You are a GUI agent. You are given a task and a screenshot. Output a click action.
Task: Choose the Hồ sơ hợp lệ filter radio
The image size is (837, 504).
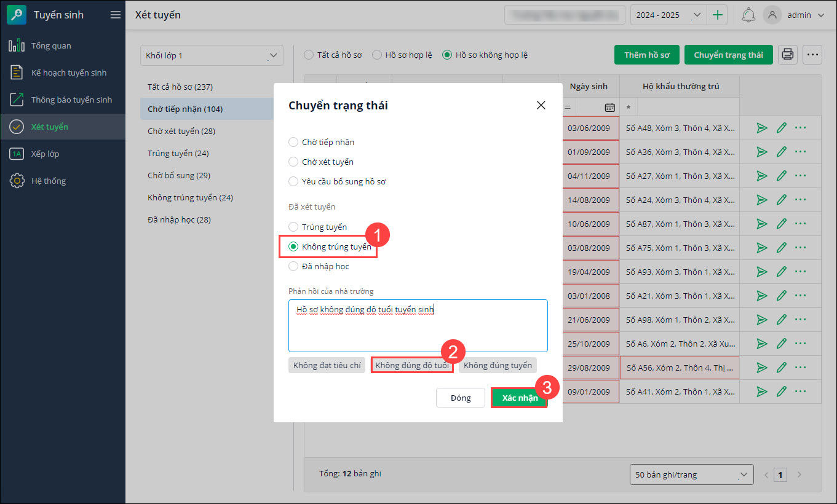pos(377,55)
